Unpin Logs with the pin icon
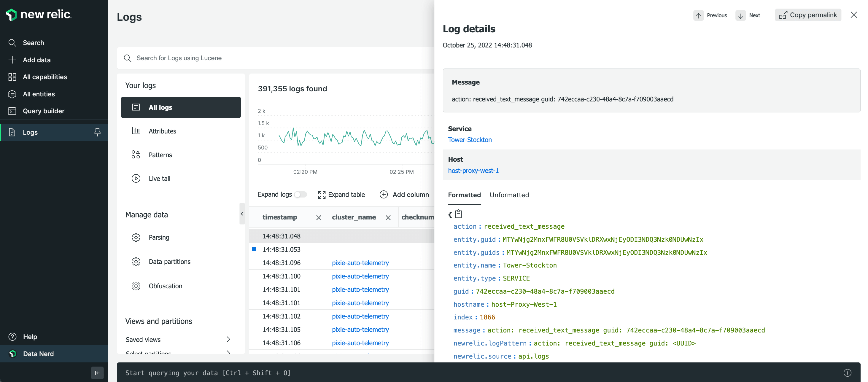The height and width of the screenshot is (382, 868). (x=97, y=132)
